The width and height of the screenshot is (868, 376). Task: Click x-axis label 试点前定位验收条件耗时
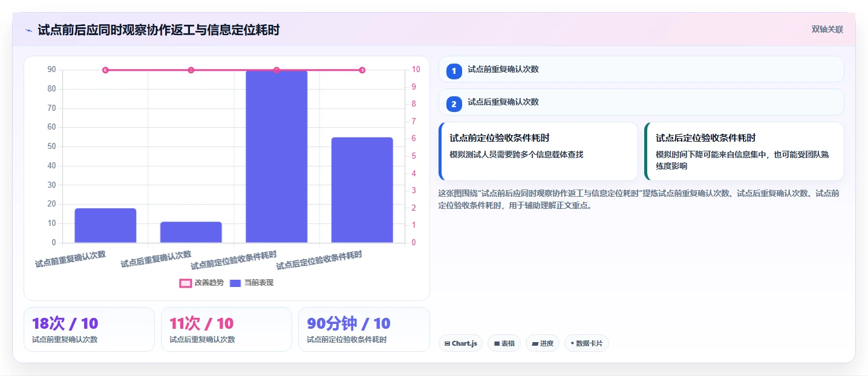(233, 260)
